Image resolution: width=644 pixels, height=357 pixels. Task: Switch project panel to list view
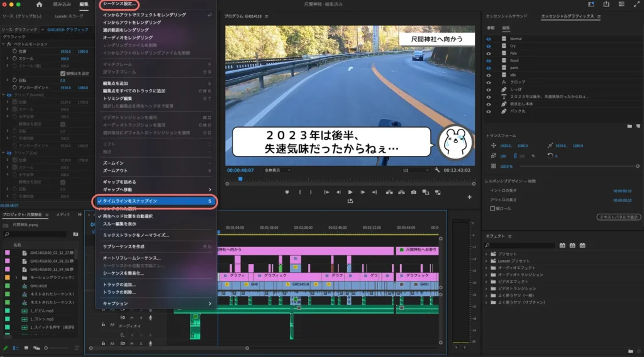point(16,348)
